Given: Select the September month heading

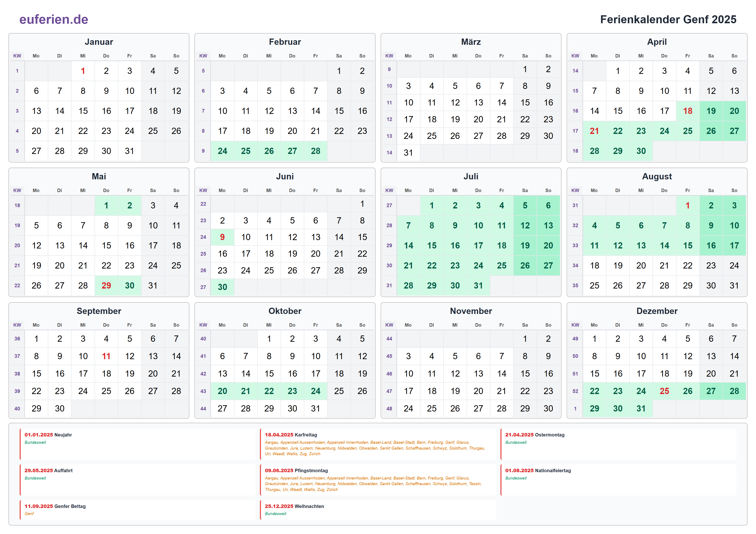Looking at the screenshot, I should (x=99, y=311).
